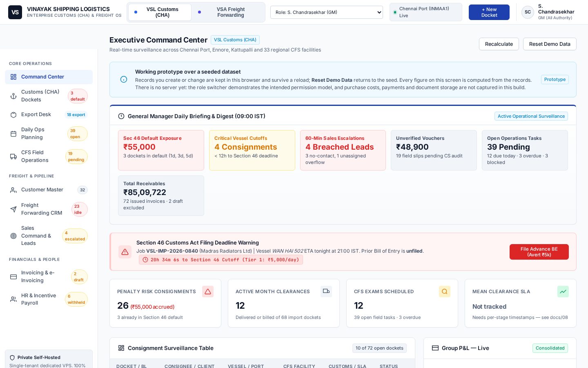Click the Sales Command target icon
Viewport: 588px width, 368px height.
13,236
